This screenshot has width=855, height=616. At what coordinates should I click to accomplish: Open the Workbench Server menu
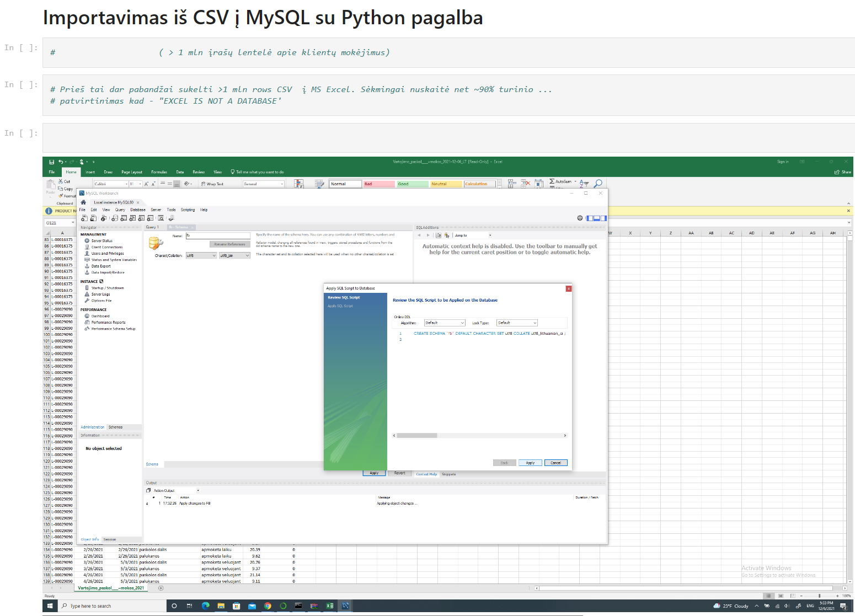156,210
